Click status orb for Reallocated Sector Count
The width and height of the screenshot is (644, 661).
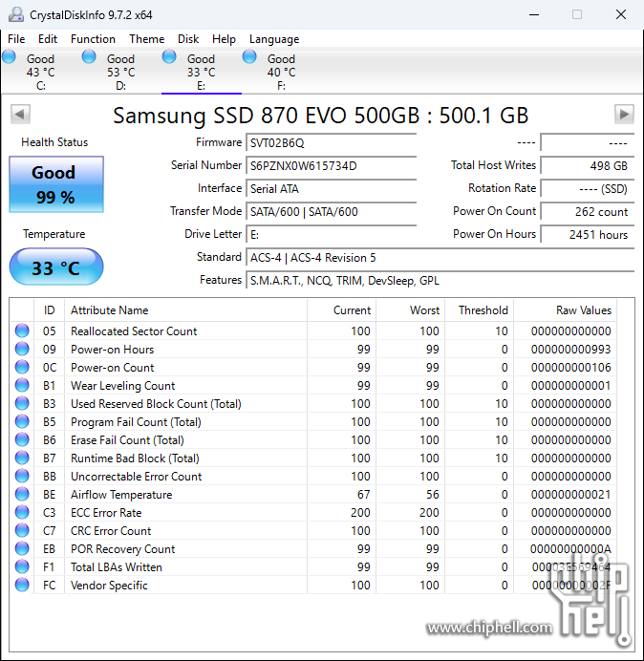[22, 331]
